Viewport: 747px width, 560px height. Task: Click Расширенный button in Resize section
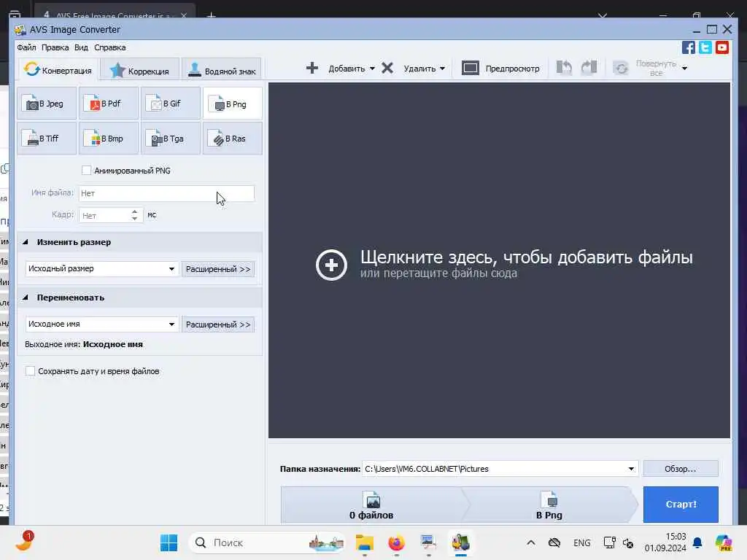pos(218,269)
